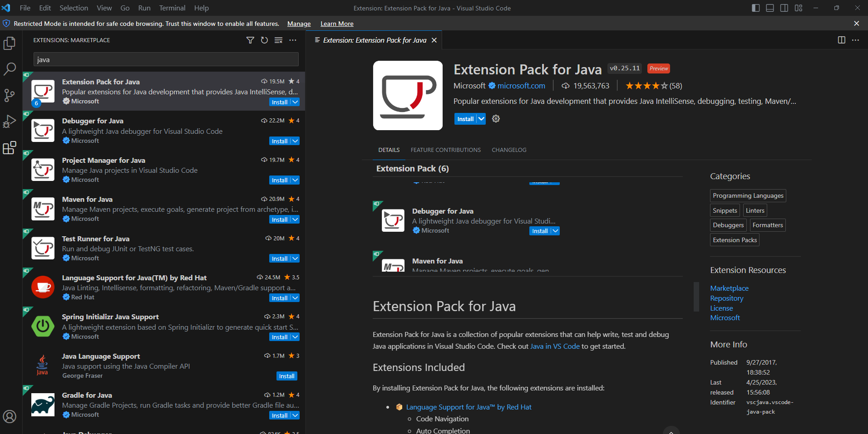Click the Restricted Mode shield icon
This screenshot has width=868, height=434.
coord(6,24)
